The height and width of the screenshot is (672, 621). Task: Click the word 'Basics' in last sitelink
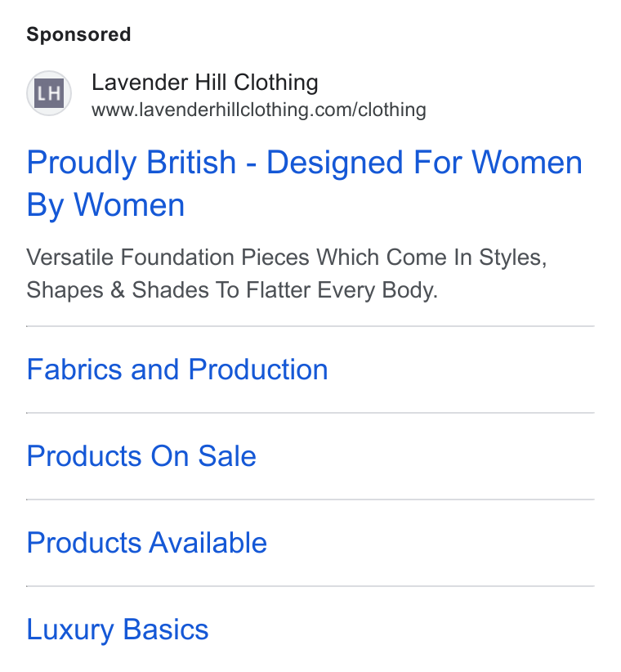[x=166, y=629]
